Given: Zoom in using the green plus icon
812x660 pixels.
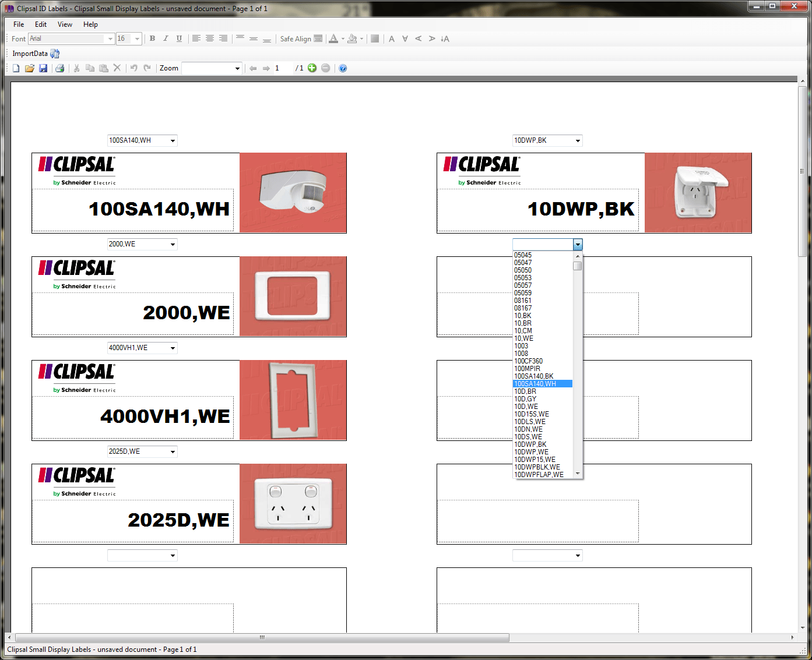Looking at the screenshot, I should coord(312,68).
